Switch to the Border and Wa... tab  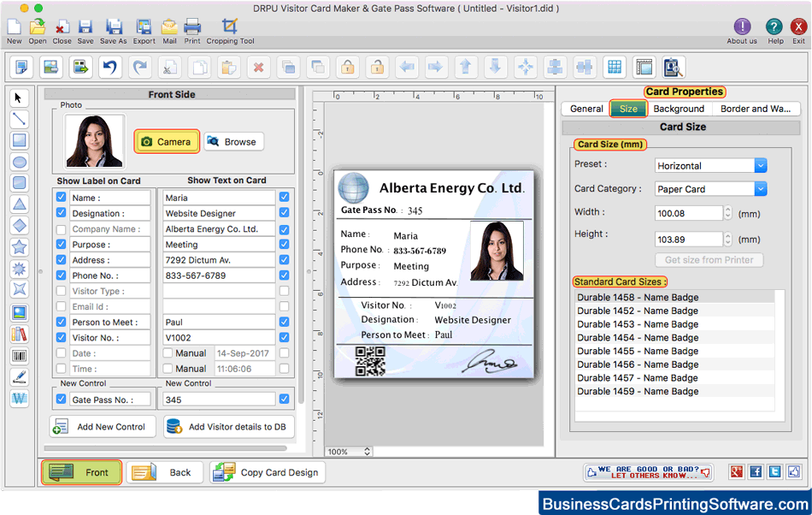click(x=756, y=109)
